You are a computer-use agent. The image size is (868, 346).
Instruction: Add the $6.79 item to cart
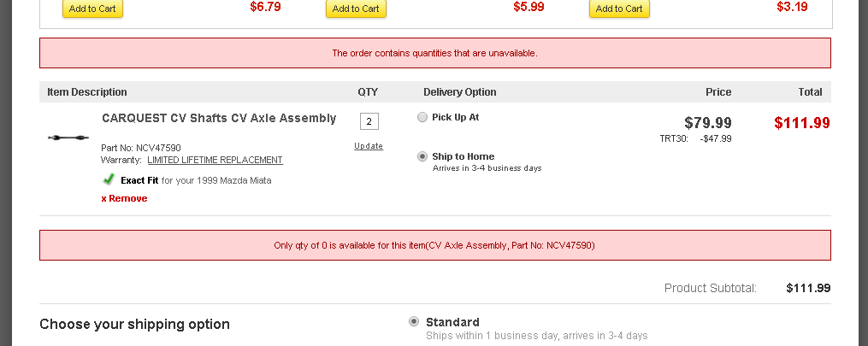pyautogui.click(x=93, y=9)
